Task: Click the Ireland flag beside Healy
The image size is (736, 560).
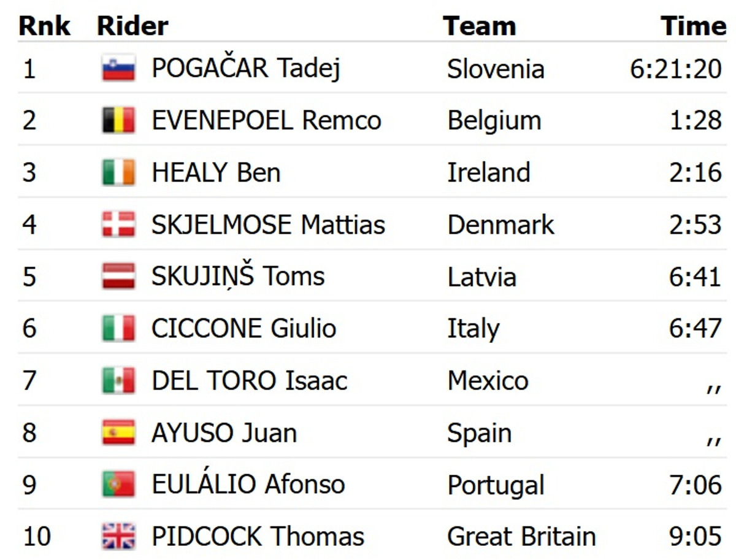Action: [x=118, y=172]
